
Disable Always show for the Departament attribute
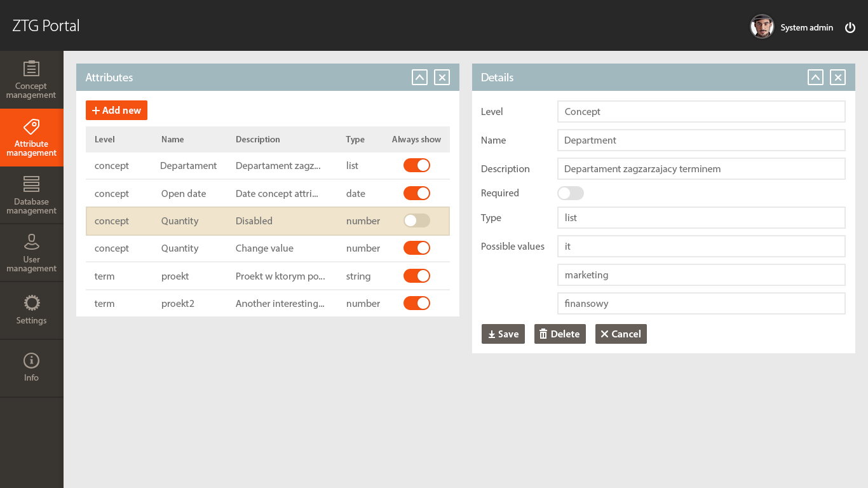(416, 165)
